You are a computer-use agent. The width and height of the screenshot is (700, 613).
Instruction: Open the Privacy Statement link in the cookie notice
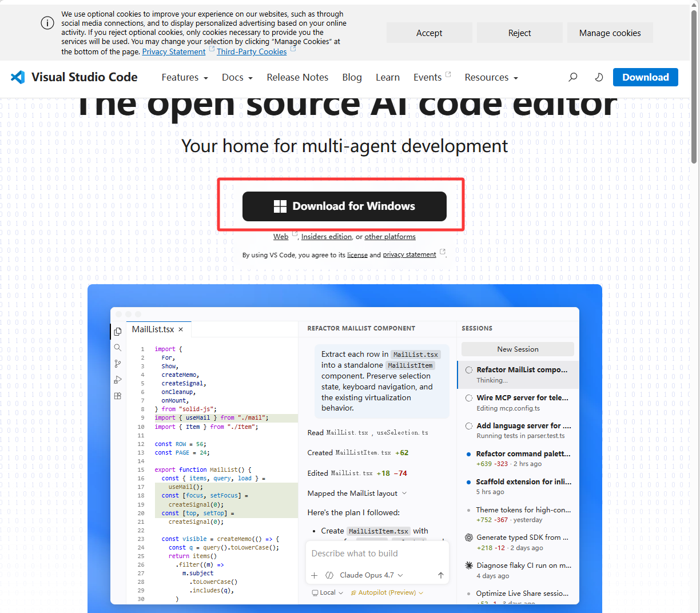[x=174, y=51]
